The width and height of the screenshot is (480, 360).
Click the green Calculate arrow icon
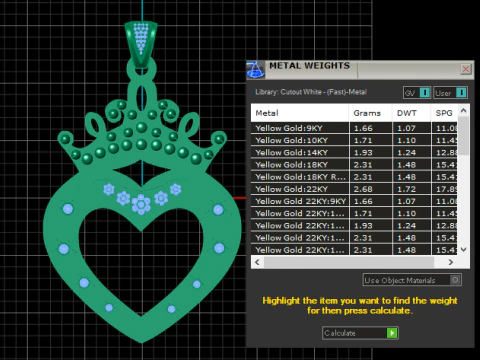392,333
